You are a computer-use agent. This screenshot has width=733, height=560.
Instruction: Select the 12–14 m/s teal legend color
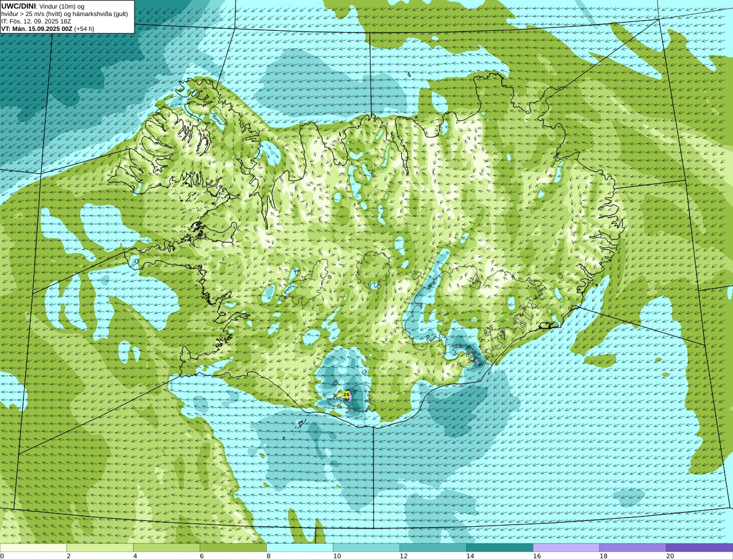click(x=433, y=548)
